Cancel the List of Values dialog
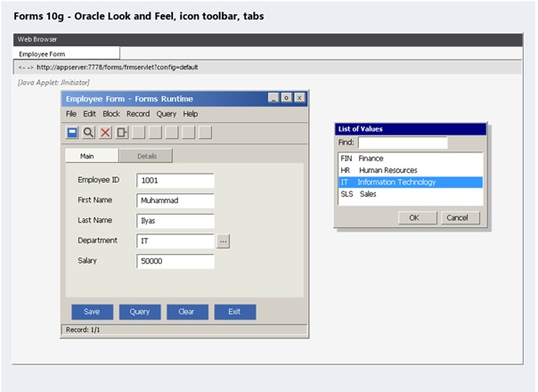538x392 pixels. pyautogui.click(x=461, y=217)
